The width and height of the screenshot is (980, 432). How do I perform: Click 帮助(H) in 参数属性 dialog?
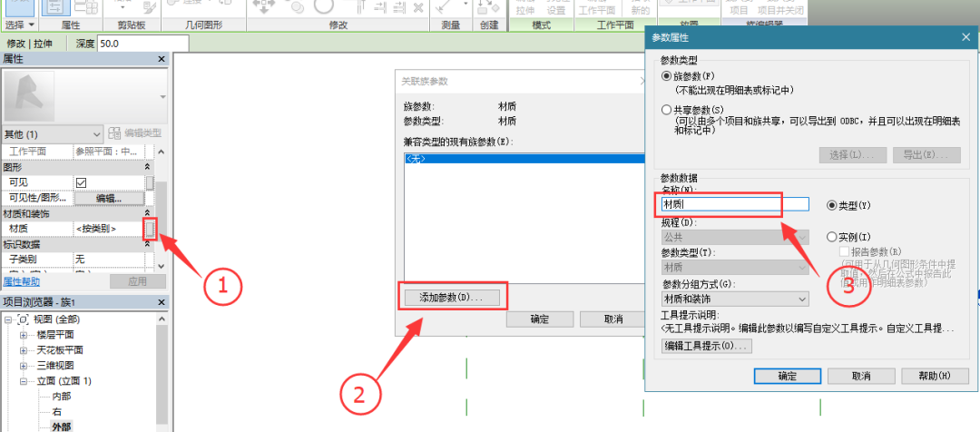tap(935, 377)
